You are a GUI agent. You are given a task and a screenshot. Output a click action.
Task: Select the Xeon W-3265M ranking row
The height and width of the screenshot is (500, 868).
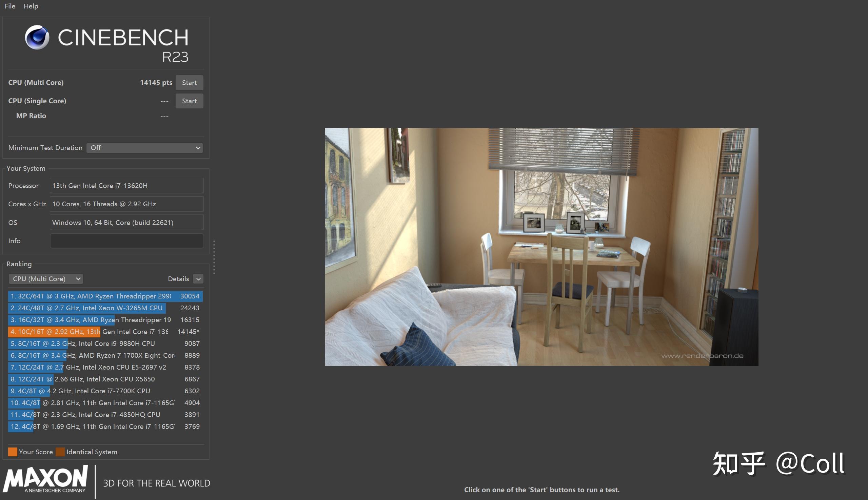pos(105,308)
